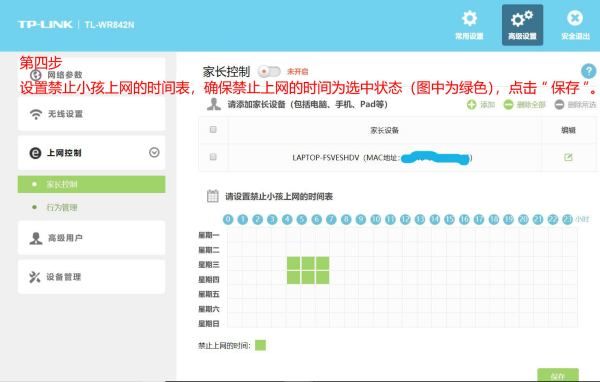Toggle green 星期四 cell between hours 6 and 7
The image size is (600, 382).
pos(323,278)
